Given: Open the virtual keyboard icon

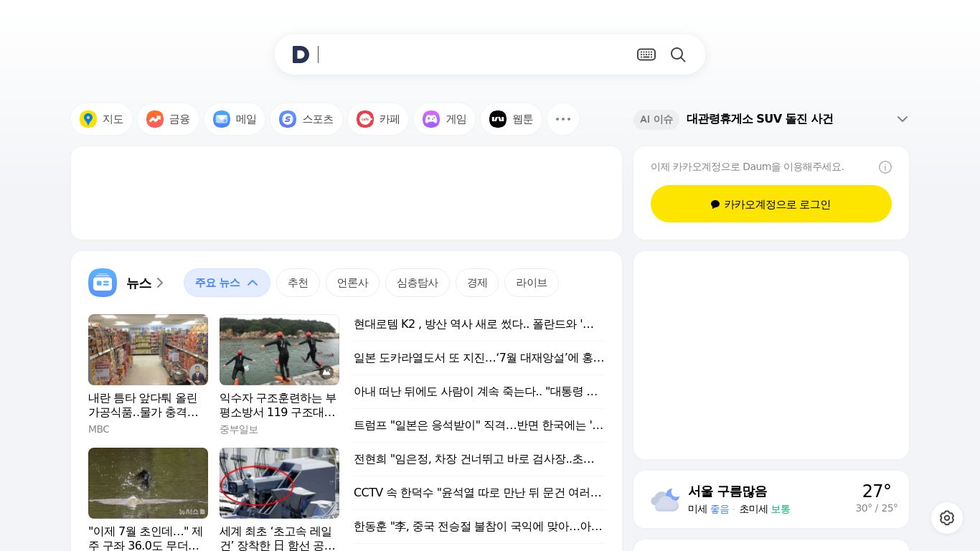Looking at the screenshot, I should [646, 55].
